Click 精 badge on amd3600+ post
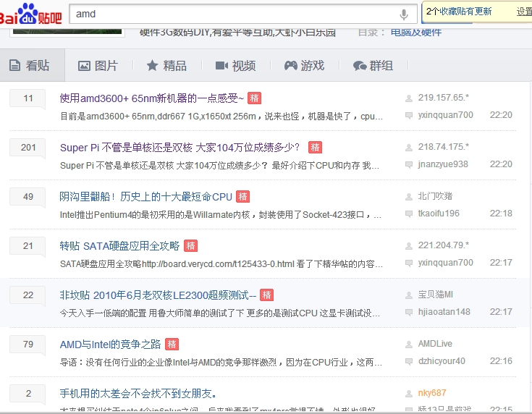Screen dimensions: 532x414 coord(254,98)
